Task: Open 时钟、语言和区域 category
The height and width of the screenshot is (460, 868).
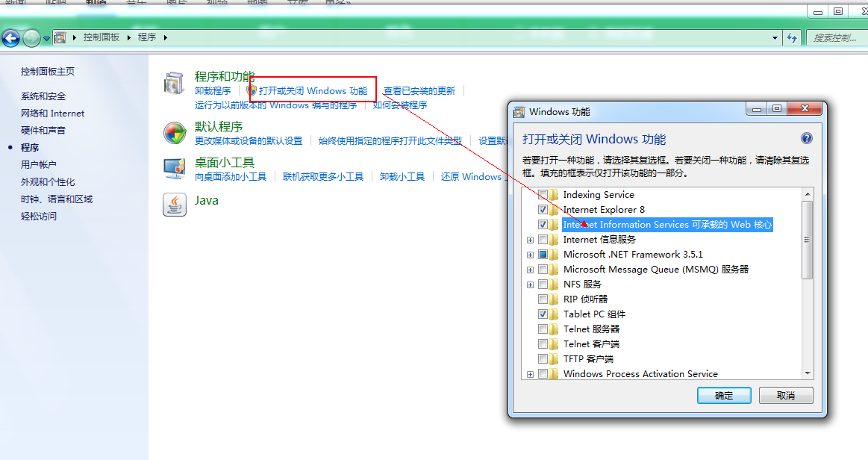Action: [57, 199]
